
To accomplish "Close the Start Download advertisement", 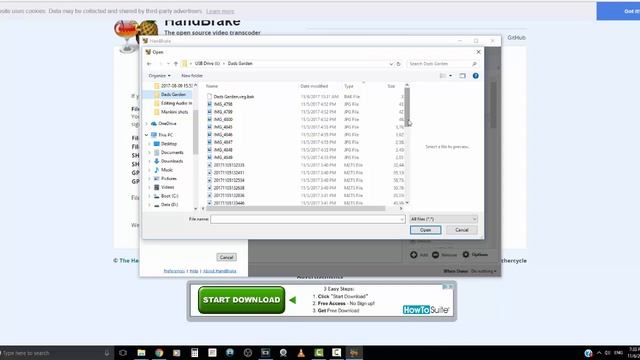I will 450,287.
